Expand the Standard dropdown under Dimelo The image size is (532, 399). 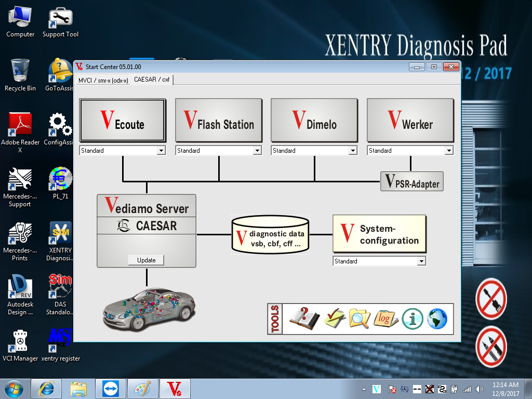353,150
